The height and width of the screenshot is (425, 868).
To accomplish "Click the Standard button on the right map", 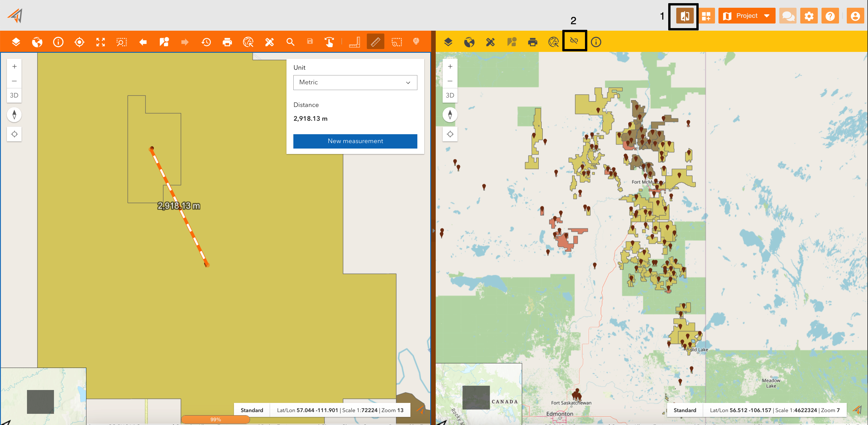I will pyautogui.click(x=685, y=410).
